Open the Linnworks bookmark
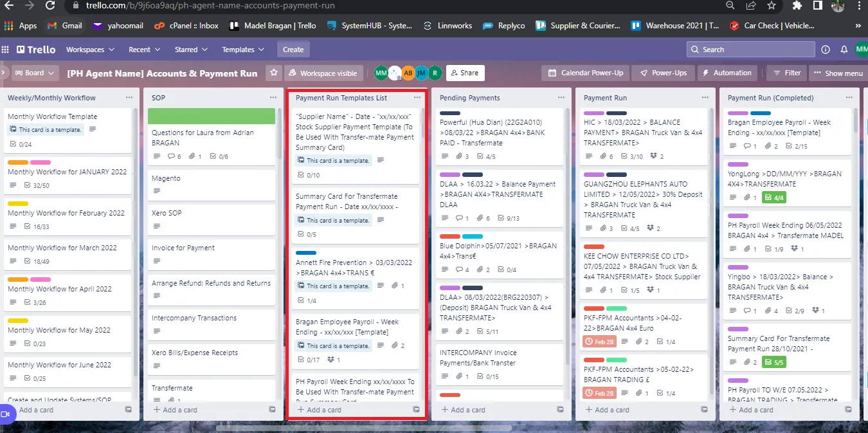The height and width of the screenshot is (433, 868). tap(448, 26)
